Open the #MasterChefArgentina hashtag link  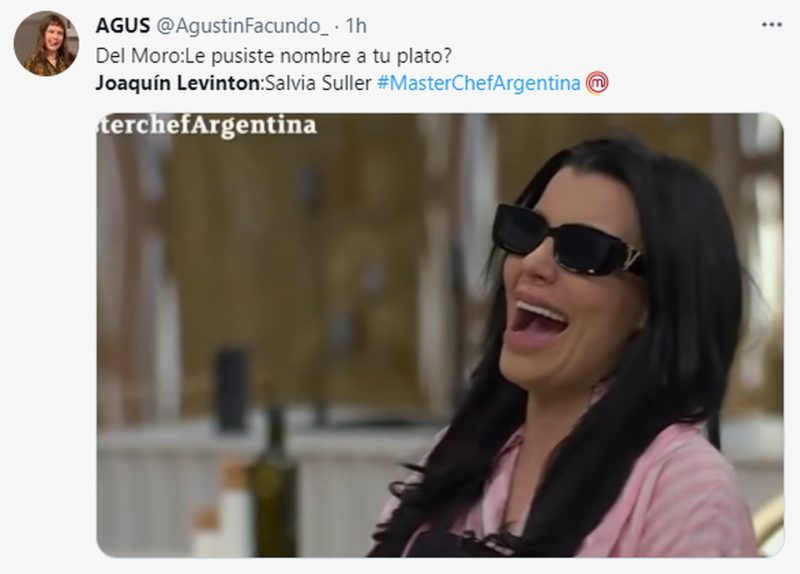478,83
